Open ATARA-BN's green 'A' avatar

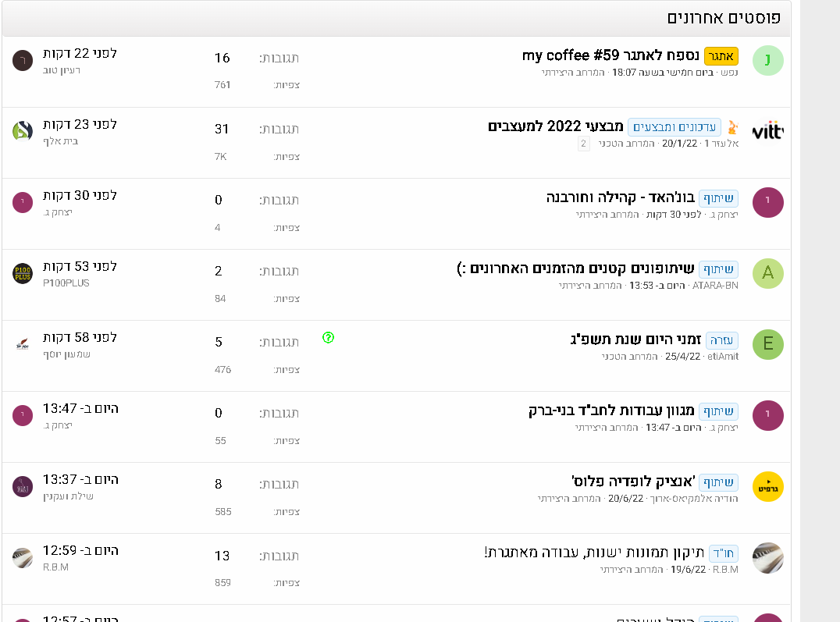767,273
